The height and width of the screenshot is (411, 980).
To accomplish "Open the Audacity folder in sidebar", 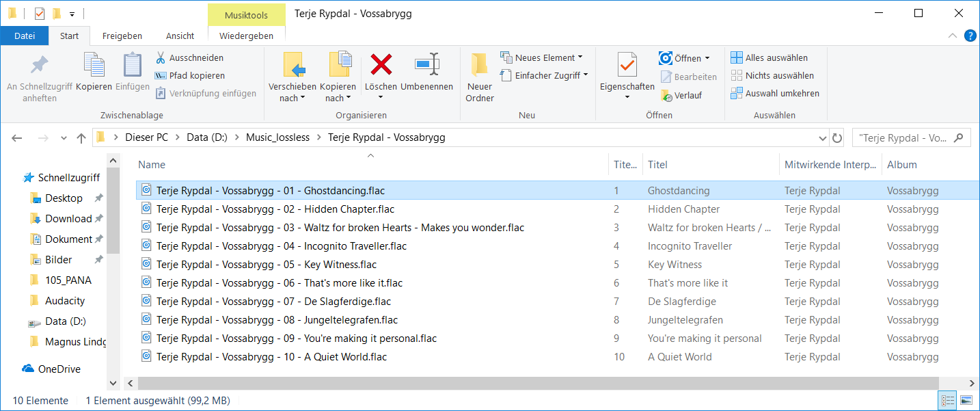I will (57, 300).
